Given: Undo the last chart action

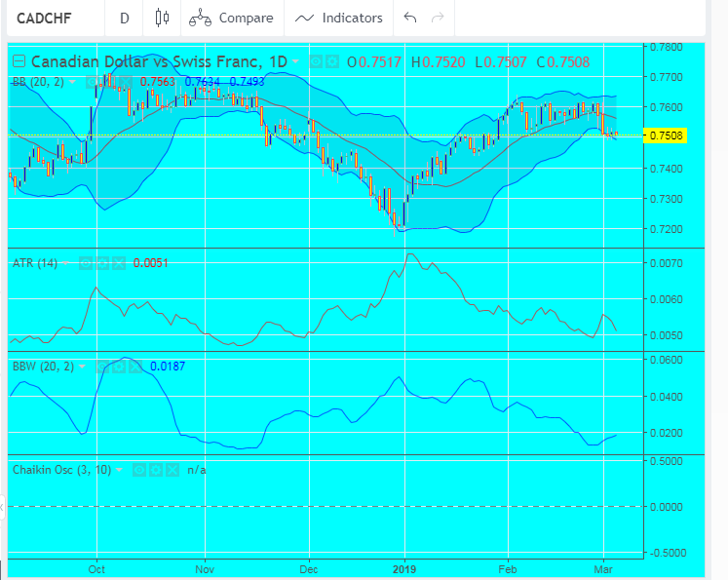Looking at the screenshot, I should 410,18.
